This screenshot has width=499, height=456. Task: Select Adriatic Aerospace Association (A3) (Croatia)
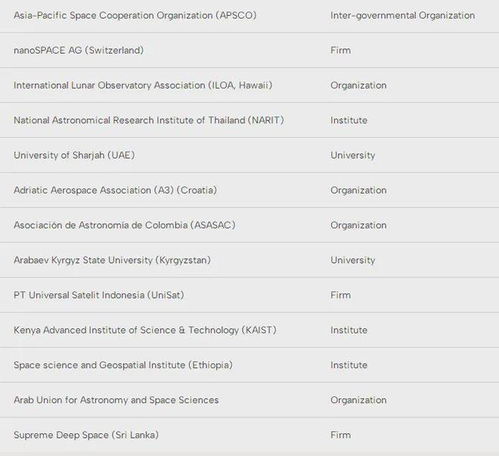click(x=115, y=190)
